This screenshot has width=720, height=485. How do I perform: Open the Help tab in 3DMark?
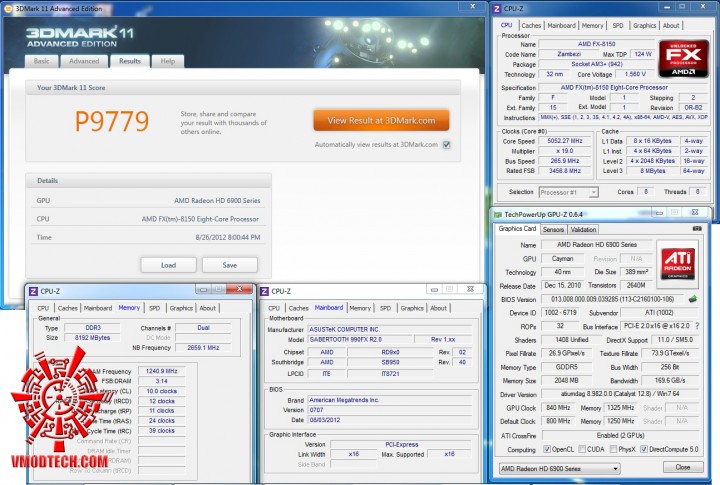tap(168, 61)
